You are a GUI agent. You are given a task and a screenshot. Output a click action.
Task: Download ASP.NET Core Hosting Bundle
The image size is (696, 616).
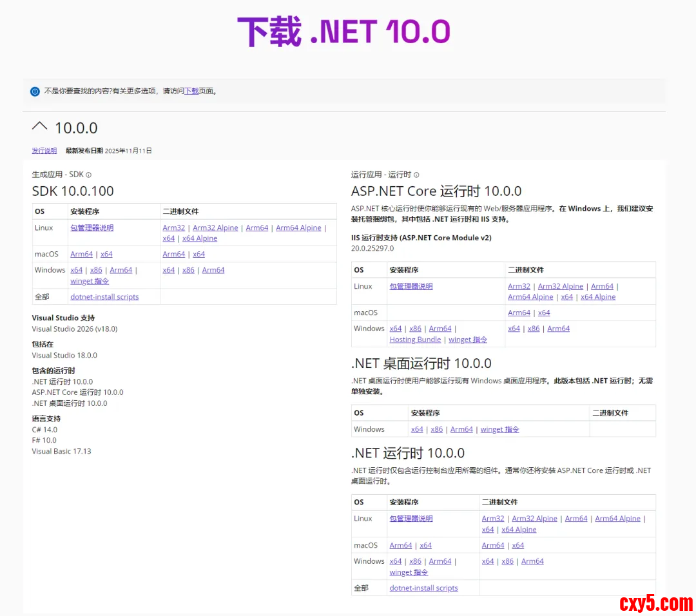coord(415,340)
